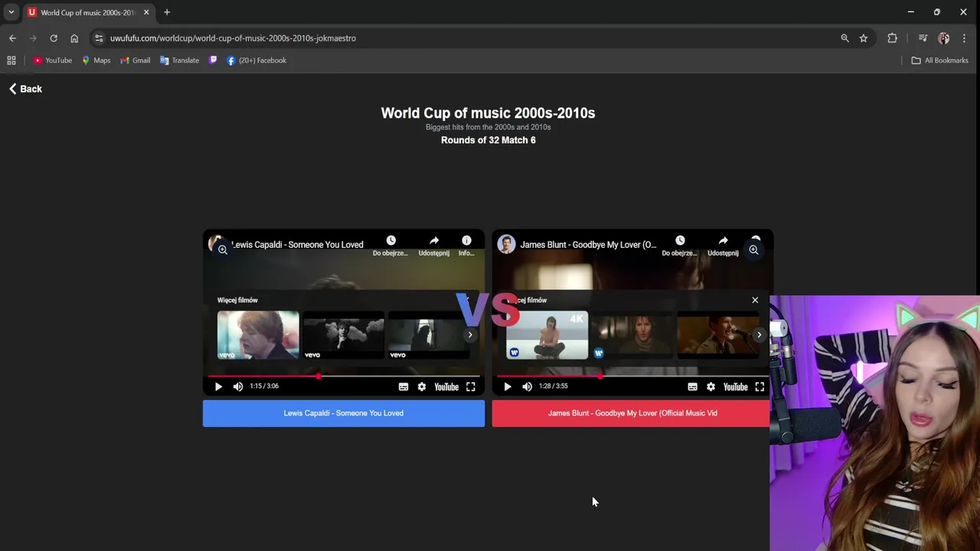Go back with the Back chevron link
The width and height of the screenshot is (980, 551).
point(25,89)
